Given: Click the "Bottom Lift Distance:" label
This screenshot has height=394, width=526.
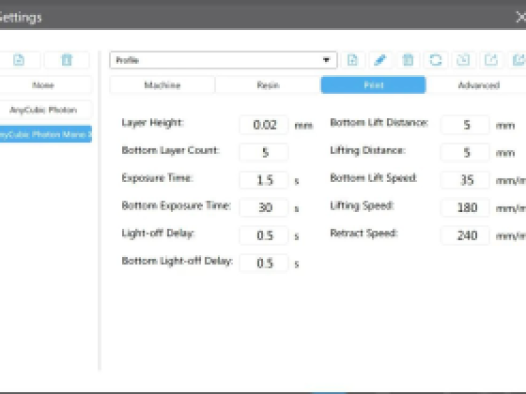Looking at the screenshot, I should tap(379, 122).
